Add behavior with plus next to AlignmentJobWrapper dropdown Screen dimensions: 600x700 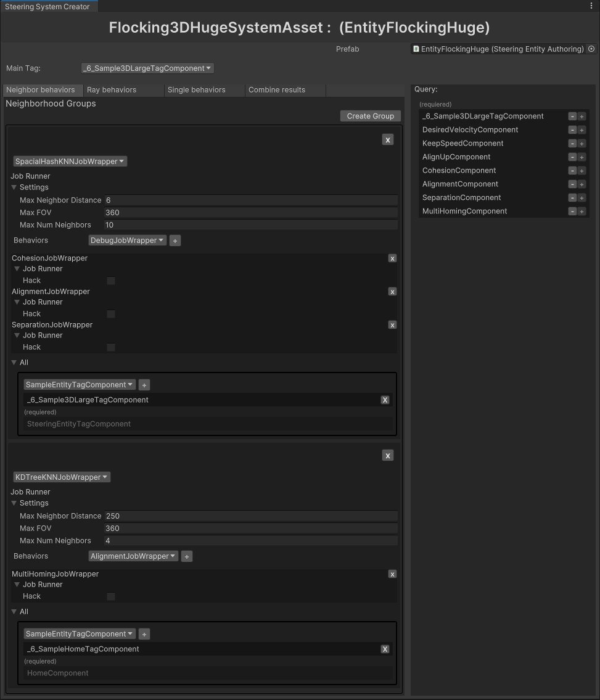[187, 556]
